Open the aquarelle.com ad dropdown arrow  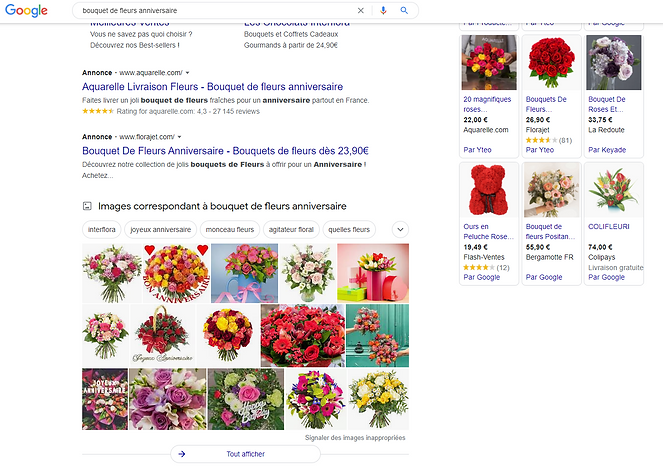coord(188,73)
